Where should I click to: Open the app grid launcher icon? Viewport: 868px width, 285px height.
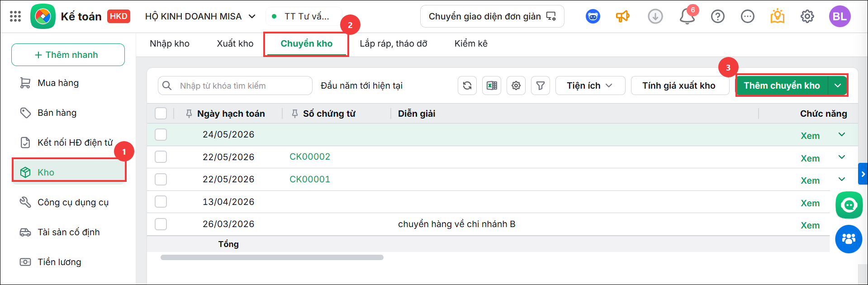pos(15,17)
